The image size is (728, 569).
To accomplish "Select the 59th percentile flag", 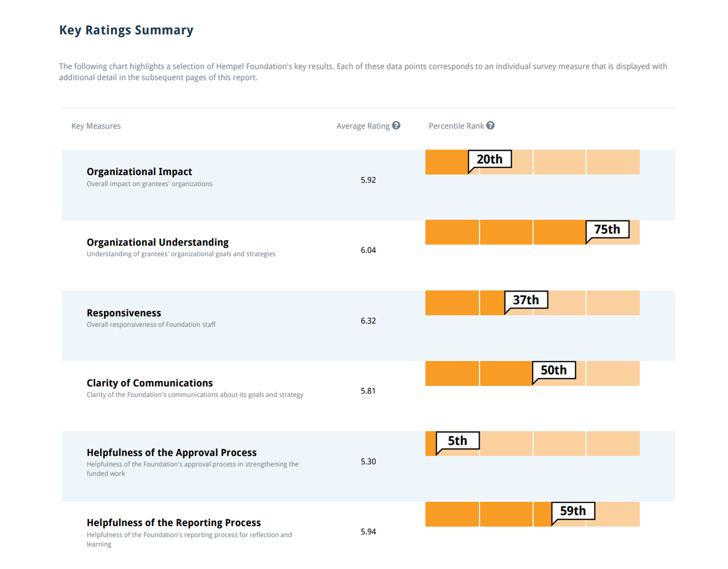I will [573, 511].
